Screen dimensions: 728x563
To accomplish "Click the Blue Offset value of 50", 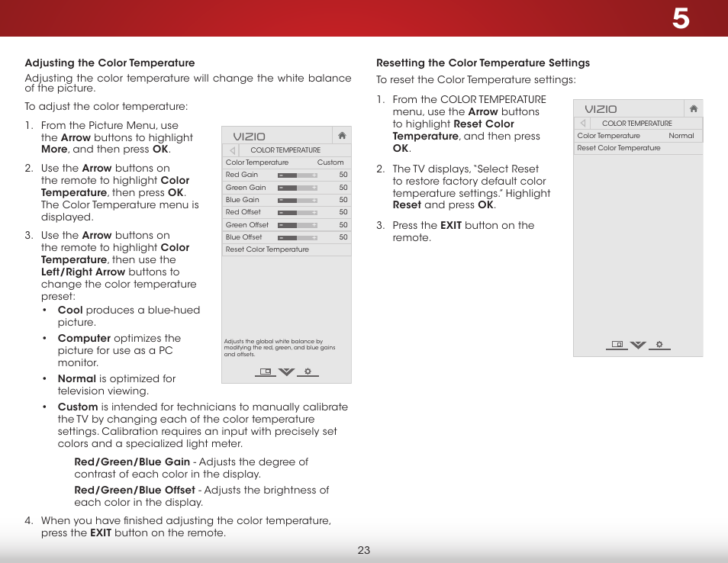I will [343, 237].
